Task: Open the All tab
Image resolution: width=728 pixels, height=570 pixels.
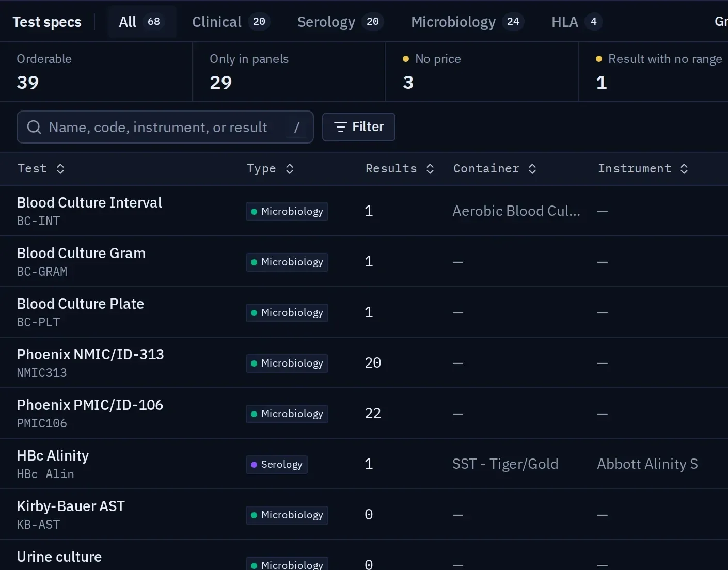Action: coord(142,22)
